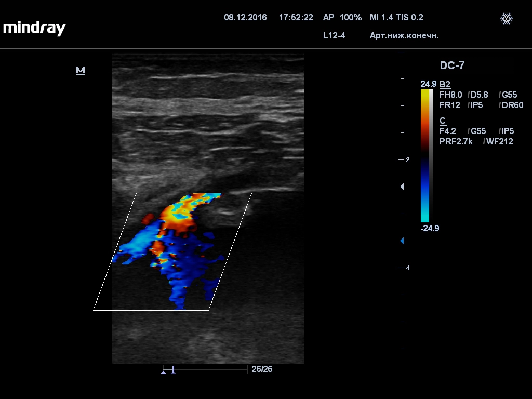This screenshot has width=532, height=399.
Task: Click the gray focus position arrow
Action: [402, 187]
